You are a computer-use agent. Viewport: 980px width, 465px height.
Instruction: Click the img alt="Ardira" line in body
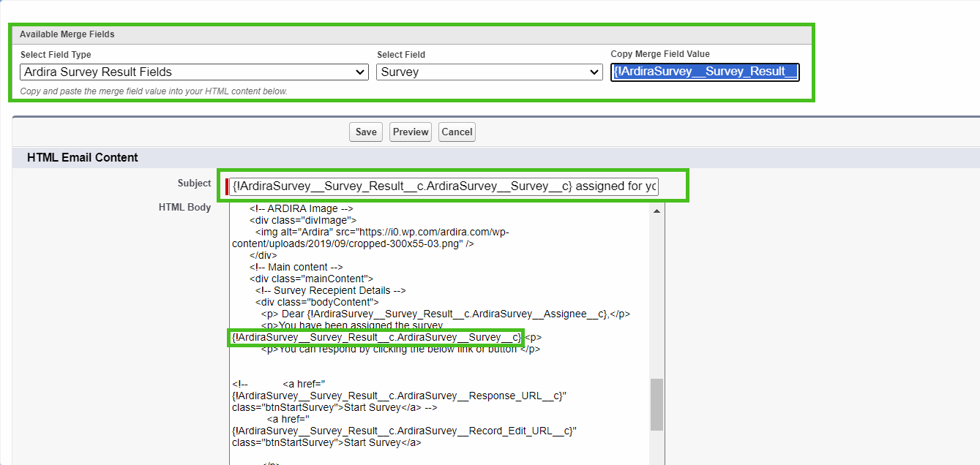[381, 232]
